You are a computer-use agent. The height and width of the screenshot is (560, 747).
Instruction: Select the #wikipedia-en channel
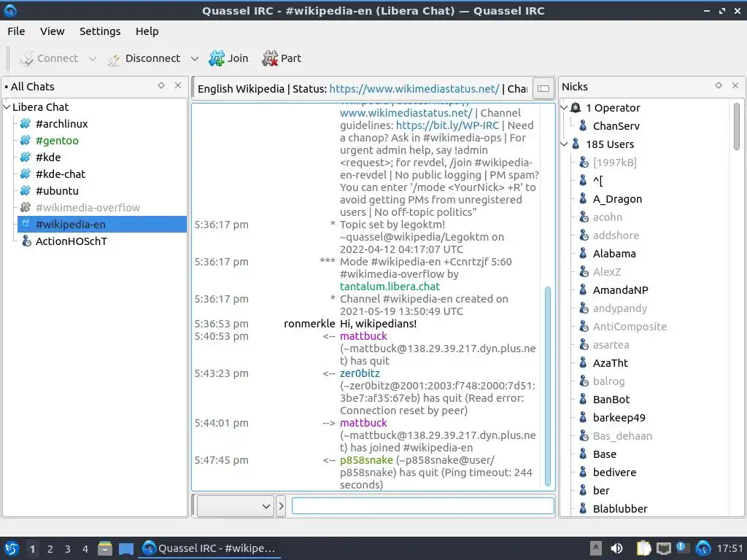pyautogui.click(x=102, y=225)
